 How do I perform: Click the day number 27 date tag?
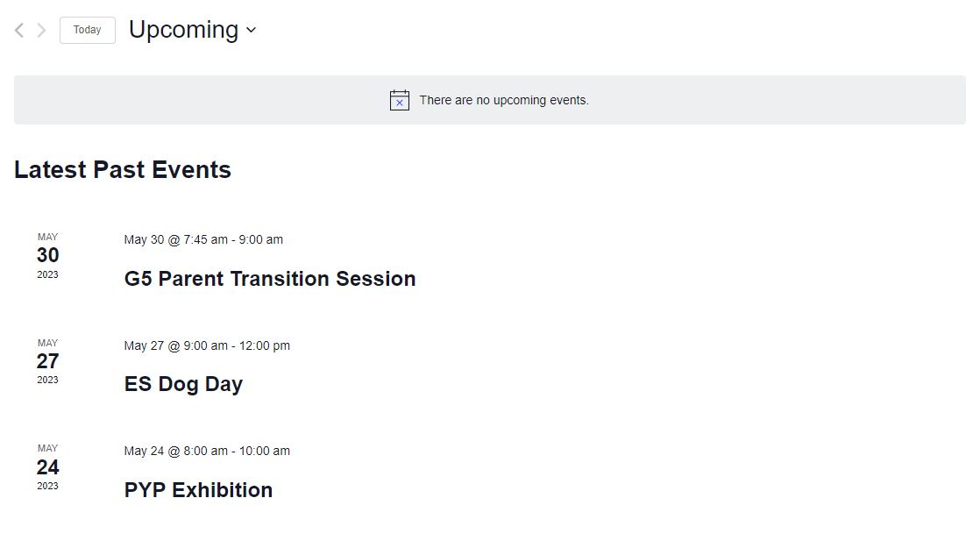[x=47, y=361]
